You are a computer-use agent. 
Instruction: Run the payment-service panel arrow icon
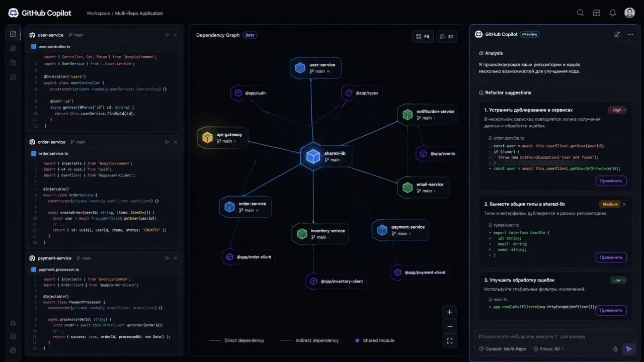pyautogui.click(x=167, y=258)
